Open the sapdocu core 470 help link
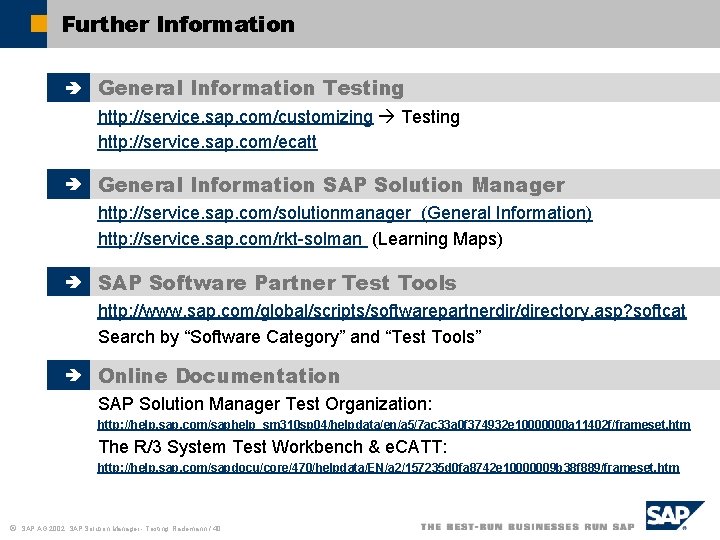 coord(388,467)
